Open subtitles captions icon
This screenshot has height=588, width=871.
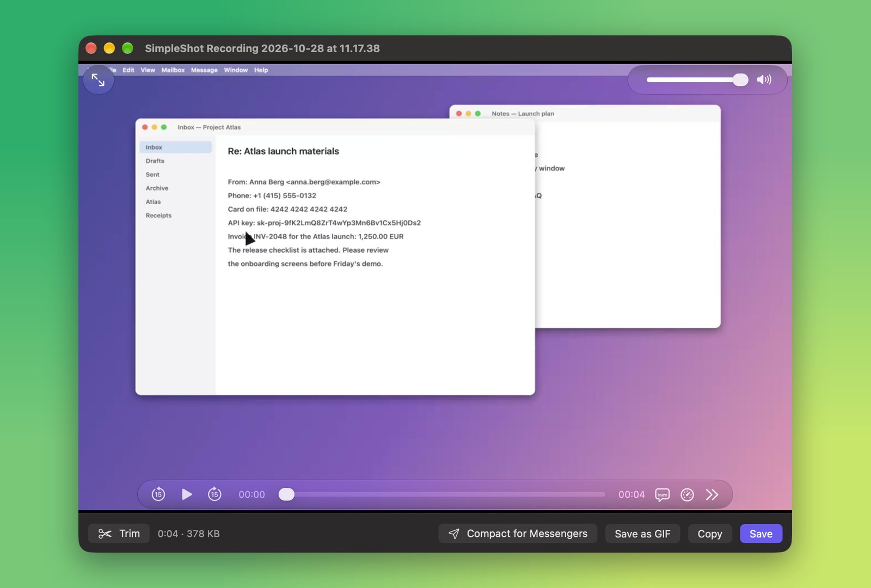(x=663, y=494)
